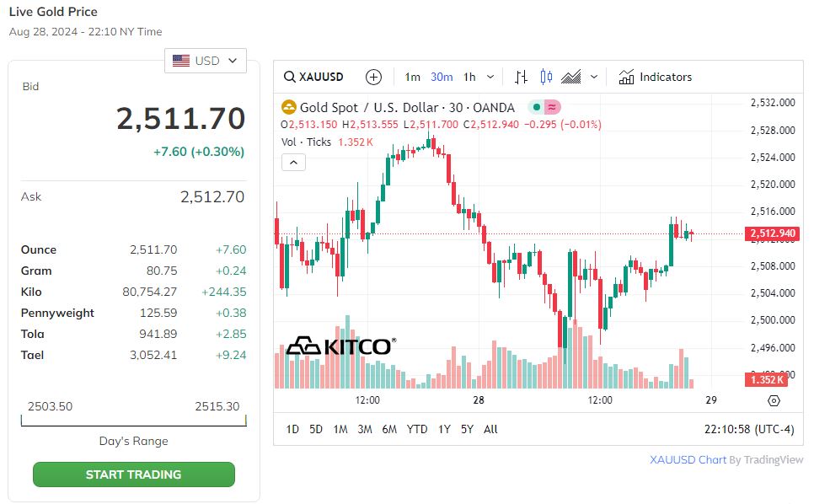Image resolution: width=814 pixels, height=504 pixels.
Task: Click the symbol search magnifier icon
Action: 290,78
